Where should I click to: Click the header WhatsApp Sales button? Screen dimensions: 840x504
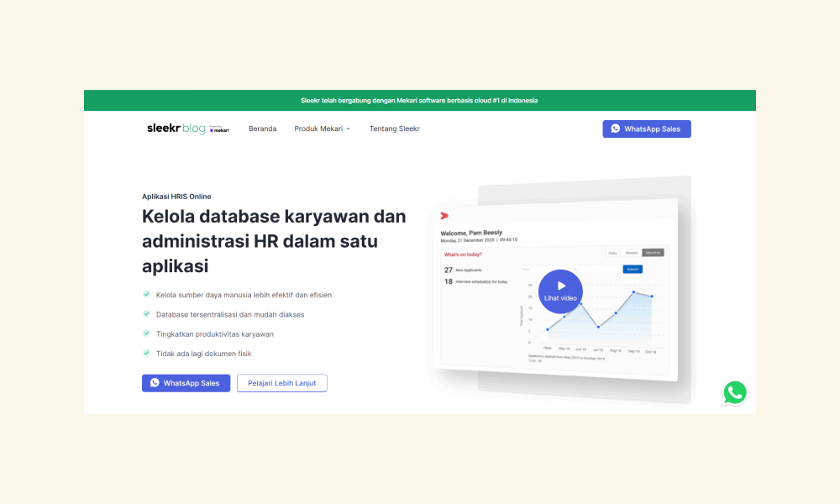[x=647, y=129]
